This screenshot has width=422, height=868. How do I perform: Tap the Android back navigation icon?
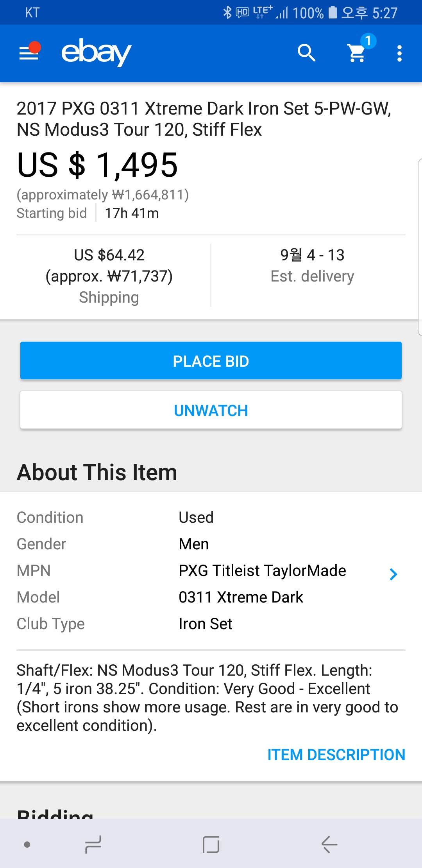(x=329, y=845)
